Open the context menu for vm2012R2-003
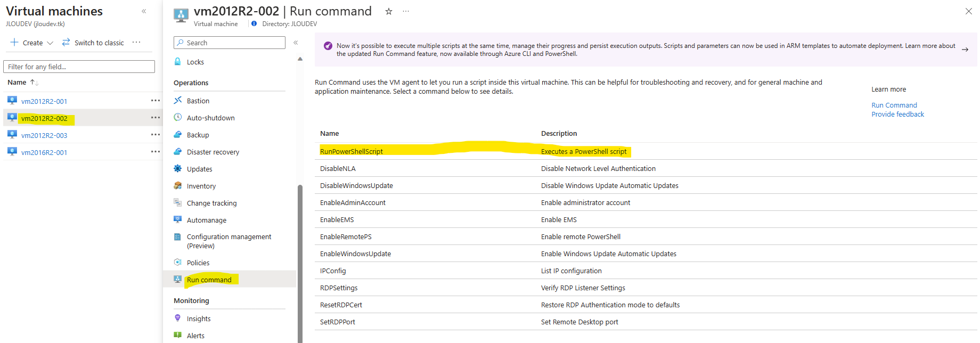The width and height of the screenshot is (980, 343). click(x=155, y=135)
